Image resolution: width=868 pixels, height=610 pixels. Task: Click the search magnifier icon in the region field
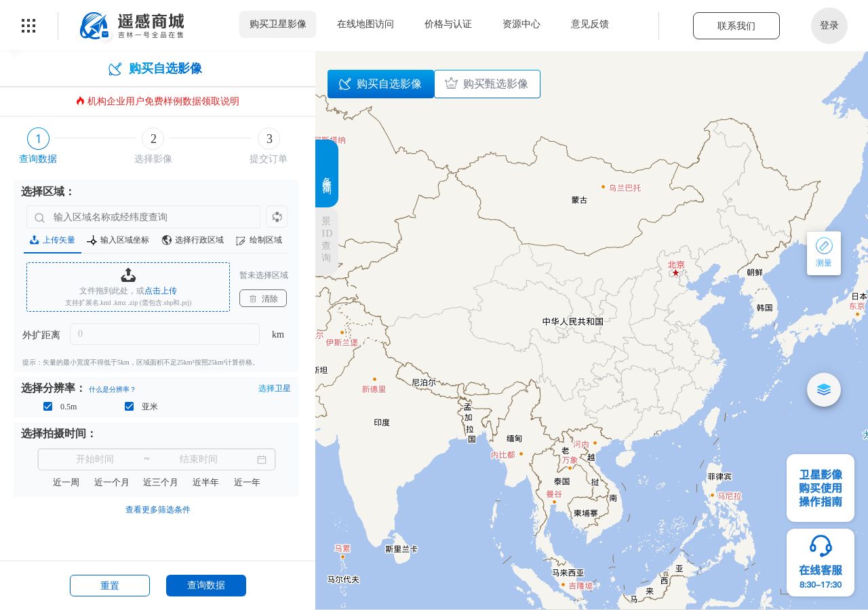[x=40, y=218]
